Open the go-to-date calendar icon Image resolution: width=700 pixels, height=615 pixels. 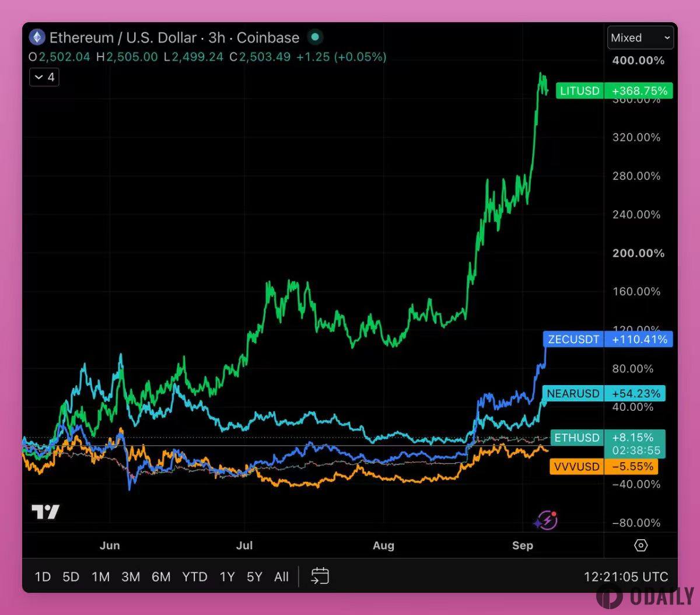pyautogui.click(x=320, y=576)
